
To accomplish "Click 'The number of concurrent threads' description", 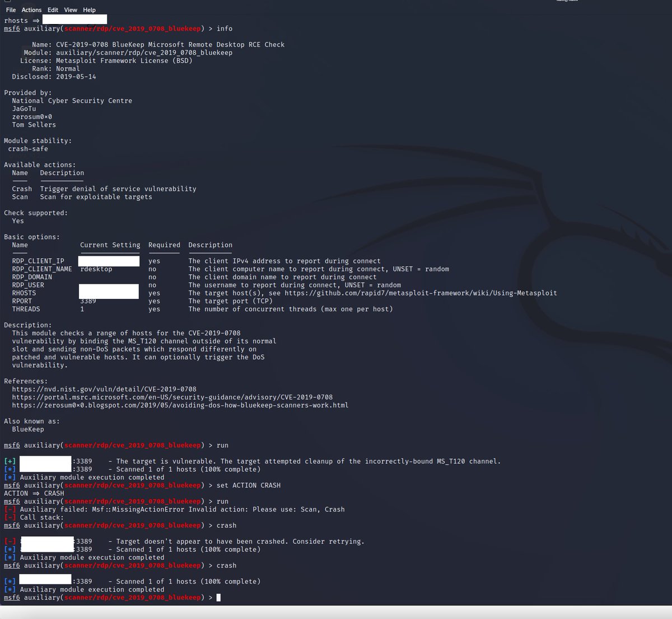I will (291, 309).
